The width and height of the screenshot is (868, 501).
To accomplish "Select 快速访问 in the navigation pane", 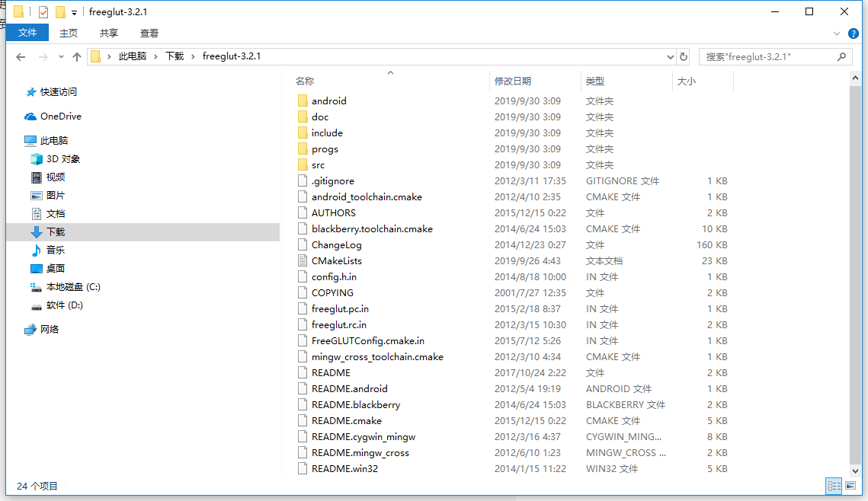I will pos(58,92).
